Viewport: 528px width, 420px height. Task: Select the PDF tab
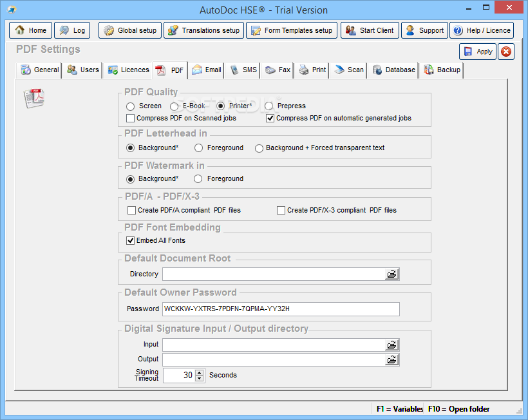(170, 70)
